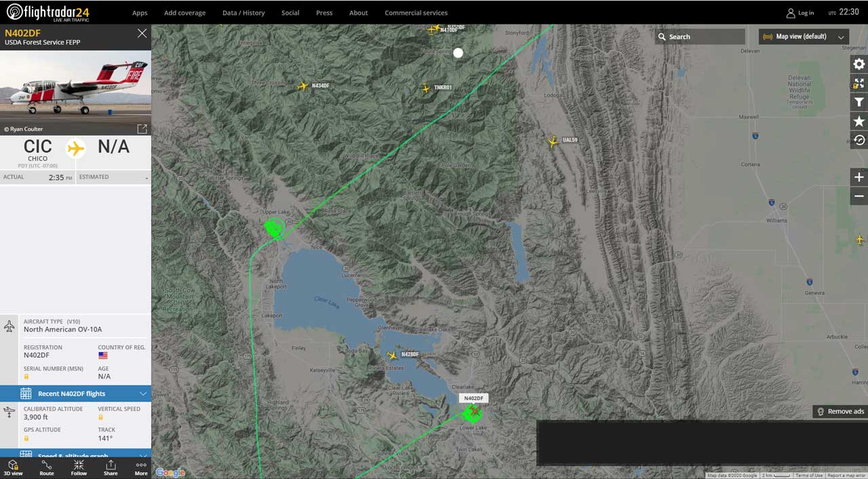Open the aircraft filter funnel icon
Screen dimensions: 868x479
(x=859, y=102)
